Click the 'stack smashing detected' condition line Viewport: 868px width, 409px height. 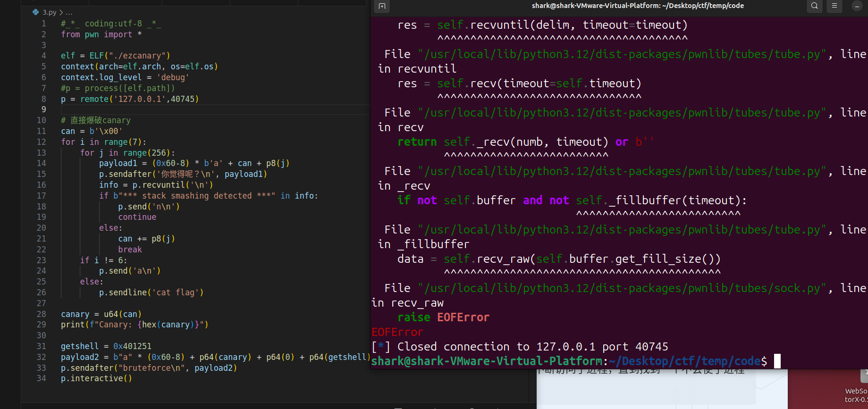209,196
